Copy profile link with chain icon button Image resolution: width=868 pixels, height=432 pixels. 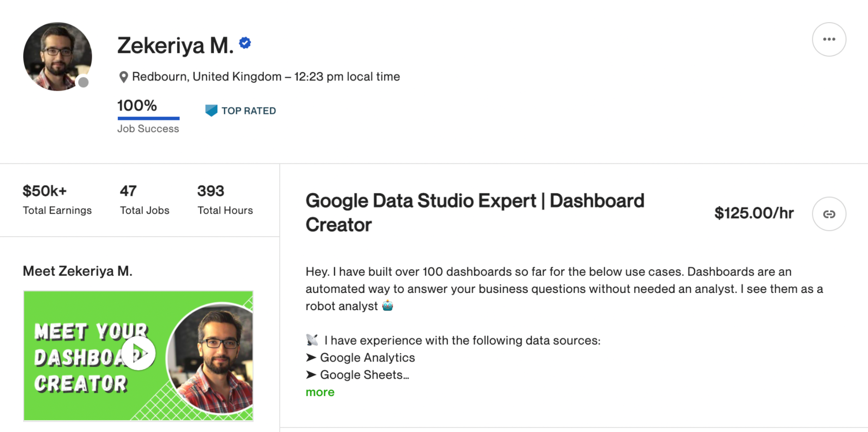(829, 214)
